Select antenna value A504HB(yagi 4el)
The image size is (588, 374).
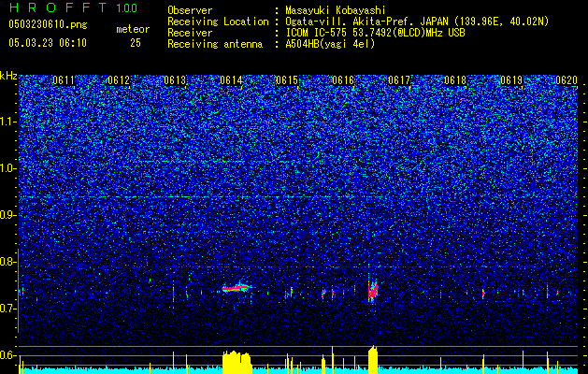[x=330, y=44]
